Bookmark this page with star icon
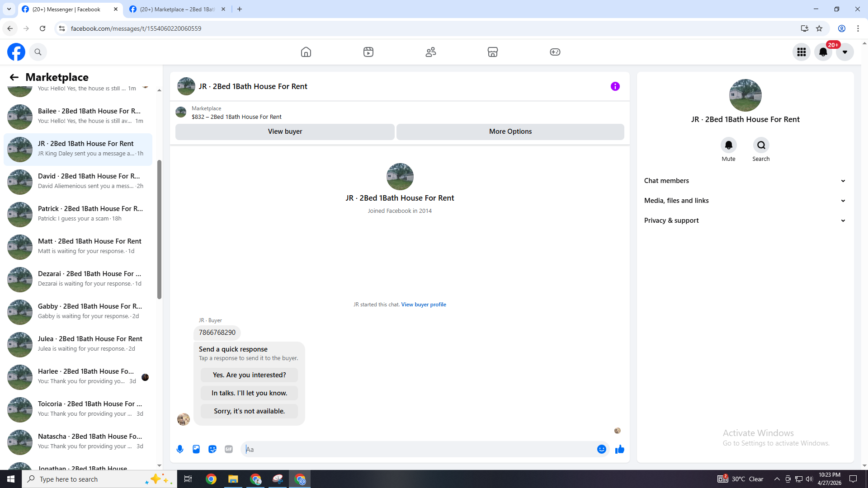 tap(819, 28)
